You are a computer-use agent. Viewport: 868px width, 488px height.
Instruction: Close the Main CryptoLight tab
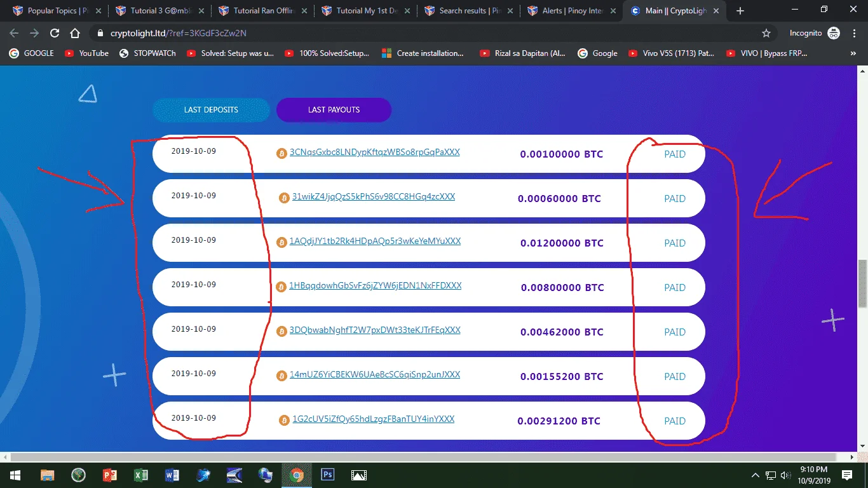tap(716, 11)
